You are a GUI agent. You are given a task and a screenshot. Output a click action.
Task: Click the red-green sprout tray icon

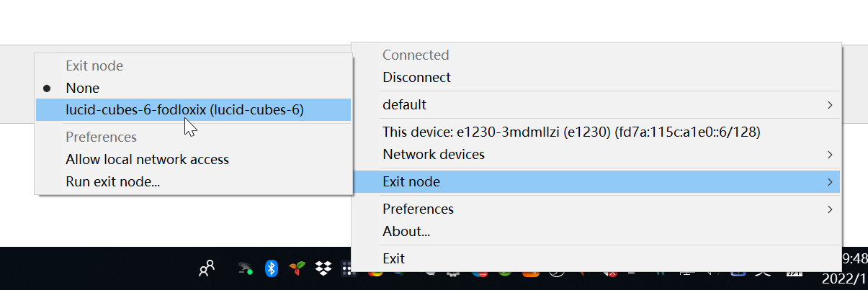(297, 268)
